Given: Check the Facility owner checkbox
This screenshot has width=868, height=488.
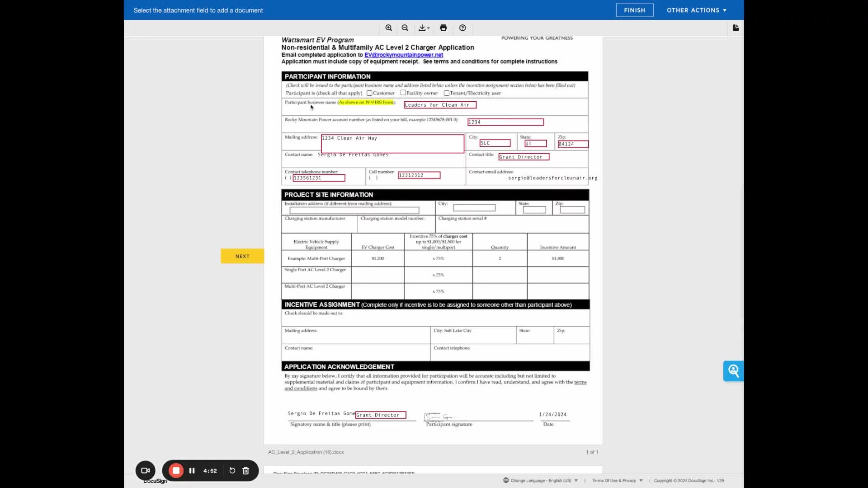Looking at the screenshot, I should click(403, 93).
